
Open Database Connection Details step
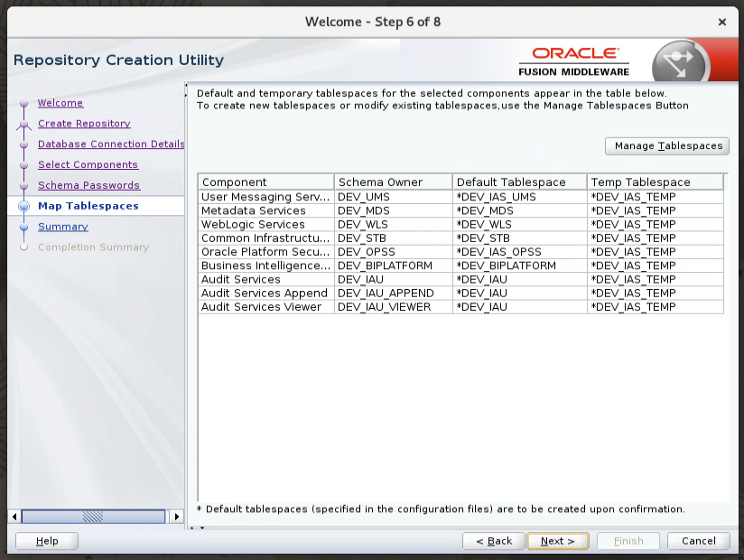(111, 144)
